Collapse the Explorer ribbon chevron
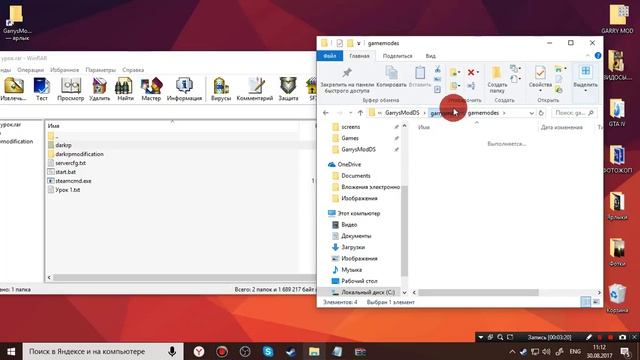The width and height of the screenshot is (640, 360). (587, 56)
